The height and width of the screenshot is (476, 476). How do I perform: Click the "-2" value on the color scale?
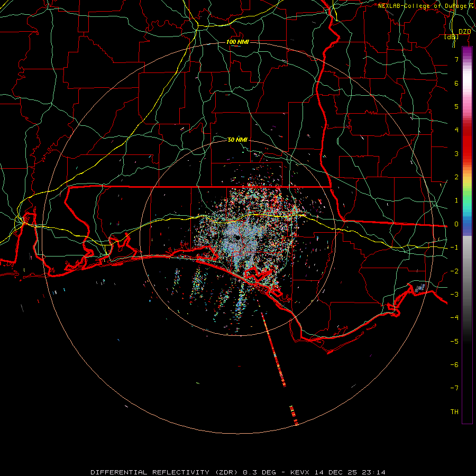tap(454, 271)
